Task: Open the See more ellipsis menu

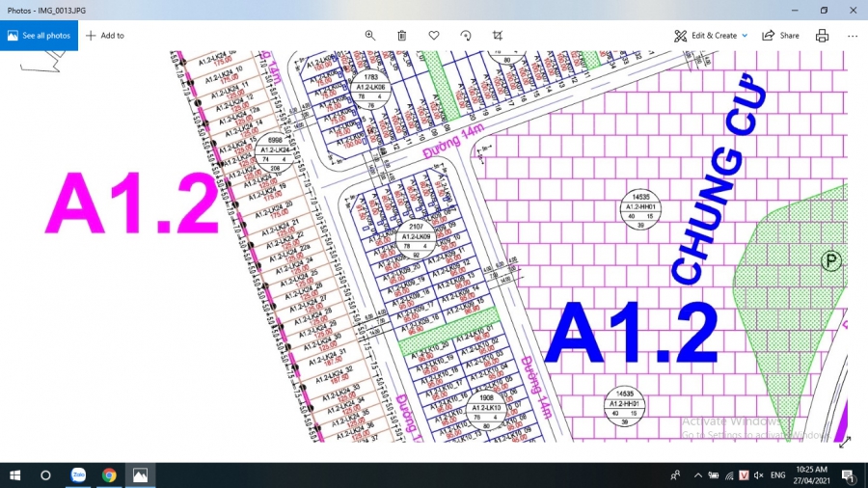Action: point(853,36)
